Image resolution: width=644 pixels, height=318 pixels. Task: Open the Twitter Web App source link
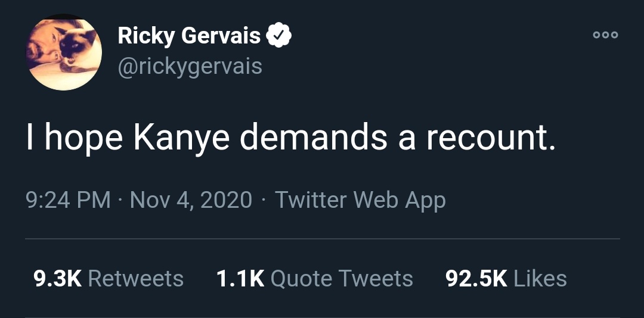(x=360, y=200)
